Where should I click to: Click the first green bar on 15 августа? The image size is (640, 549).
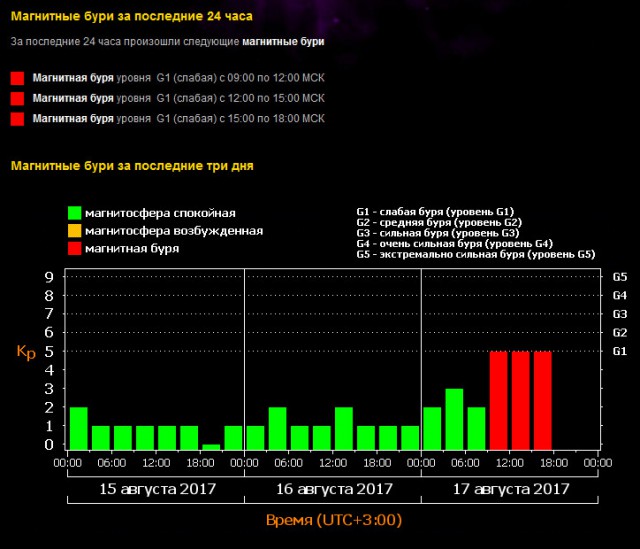79,429
